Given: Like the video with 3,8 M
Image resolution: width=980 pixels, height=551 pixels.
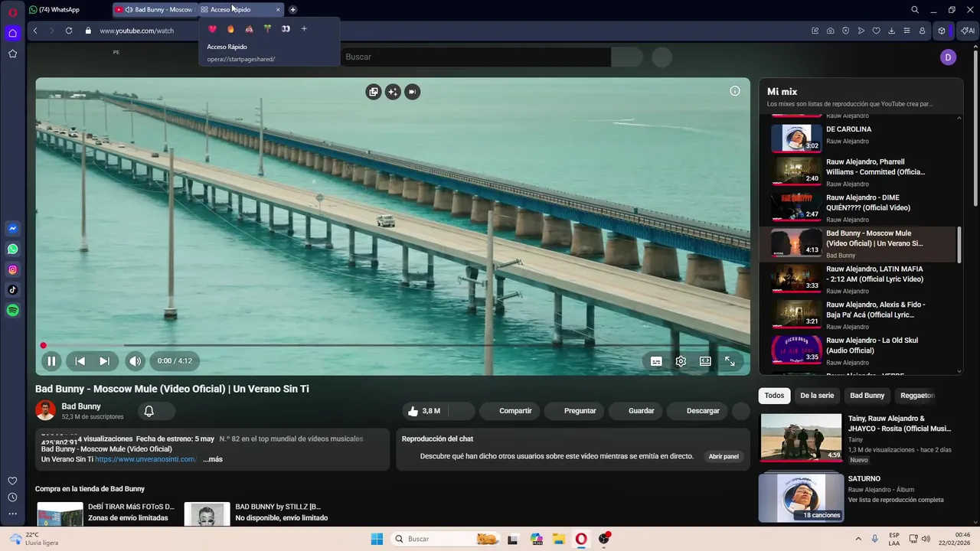Looking at the screenshot, I should tap(426, 411).
